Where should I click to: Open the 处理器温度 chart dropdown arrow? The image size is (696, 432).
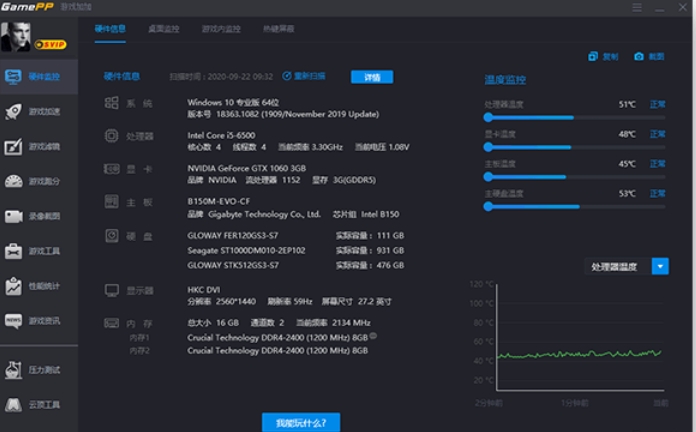660,266
